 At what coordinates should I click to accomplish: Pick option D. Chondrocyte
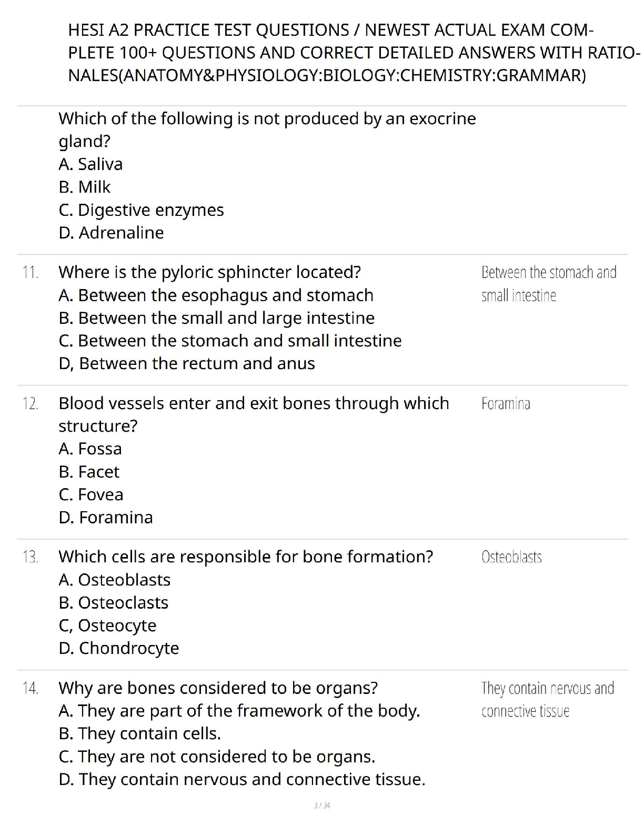(x=119, y=648)
